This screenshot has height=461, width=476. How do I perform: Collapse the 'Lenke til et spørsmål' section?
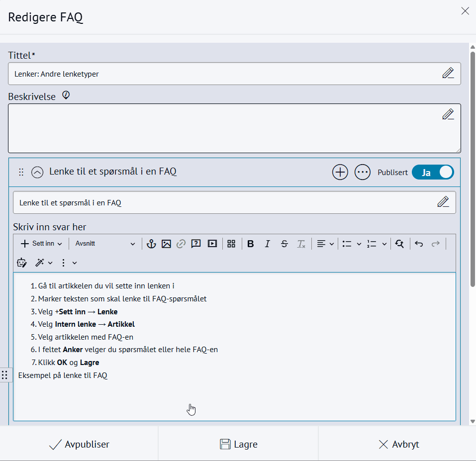[x=37, y=172]
